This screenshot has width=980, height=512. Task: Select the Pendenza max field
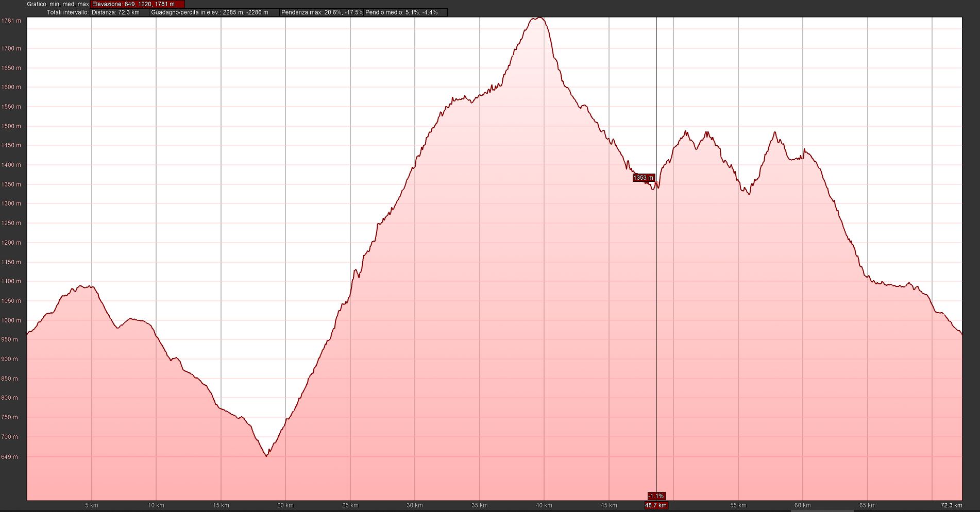point(322,12)
